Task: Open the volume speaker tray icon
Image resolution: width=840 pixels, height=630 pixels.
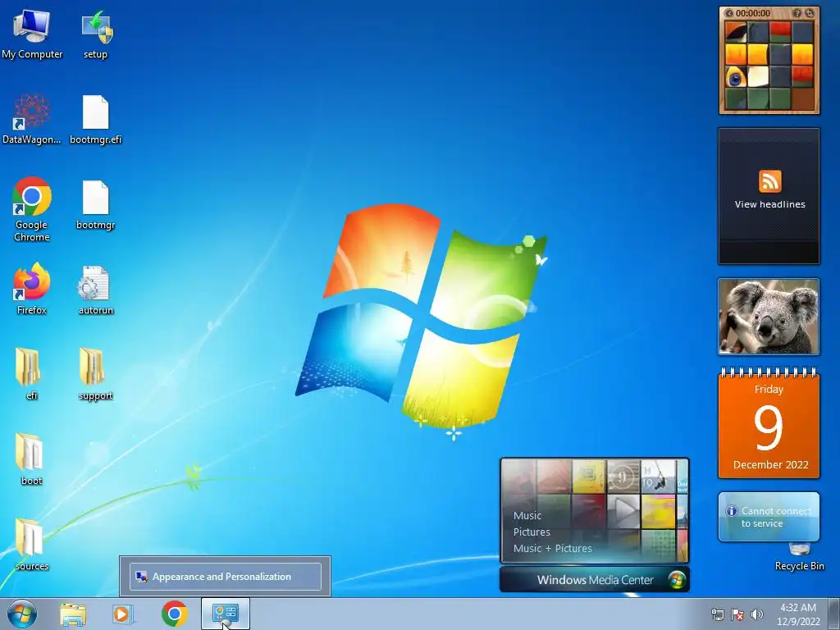Action: tap(757, 614)
